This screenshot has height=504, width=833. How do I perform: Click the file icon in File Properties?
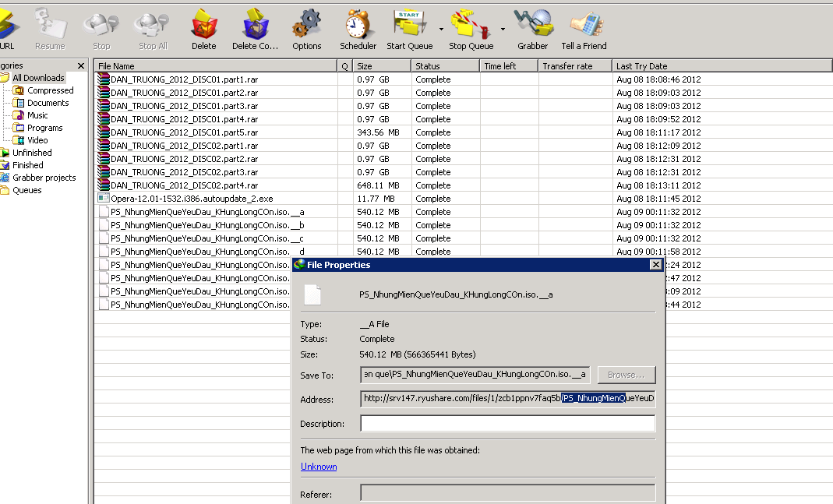[312, 294]
